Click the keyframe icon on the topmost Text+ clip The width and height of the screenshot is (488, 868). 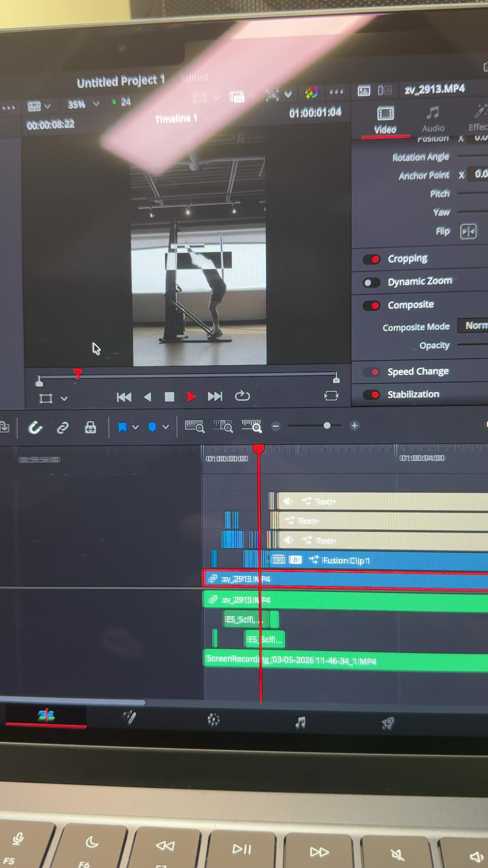click(287, 501)
